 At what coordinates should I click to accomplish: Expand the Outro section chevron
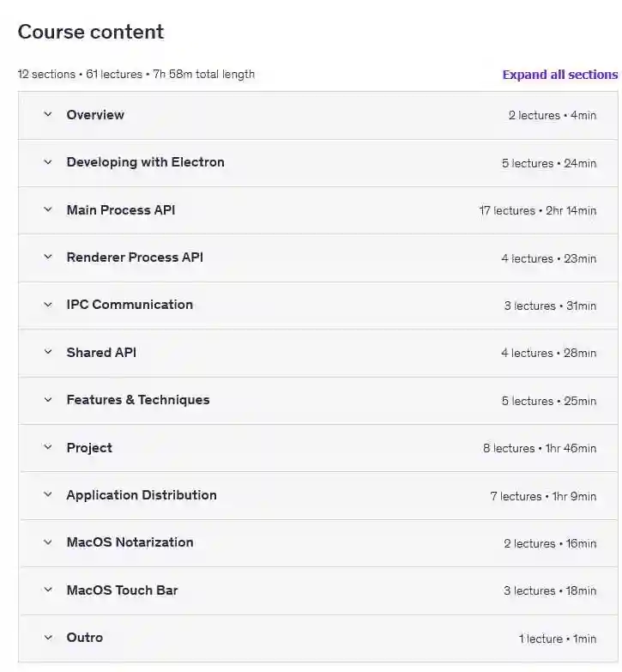point(48,637)
